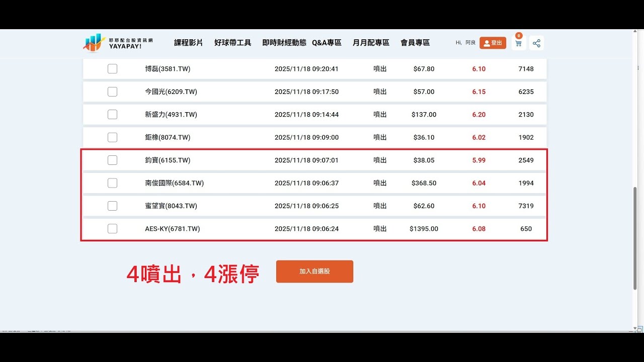Viewport: 644px width, 362px height.
Task: Click price $1395.00
Action: point(424,229)
